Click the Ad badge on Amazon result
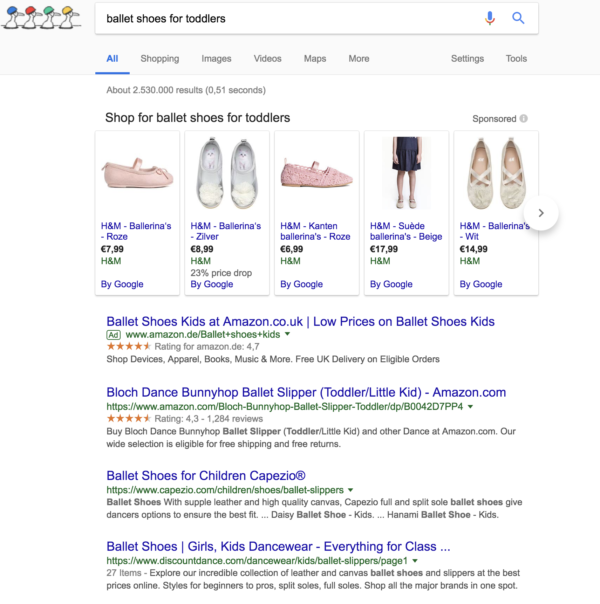Viewport: 600px width, 604px height. click(113, 335)
